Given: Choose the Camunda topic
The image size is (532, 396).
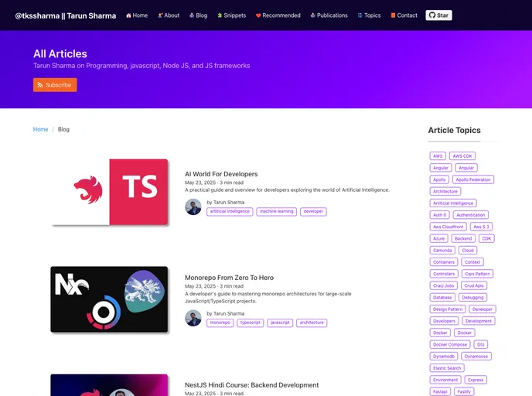Looking at the screenshot, I should (442, 251).
